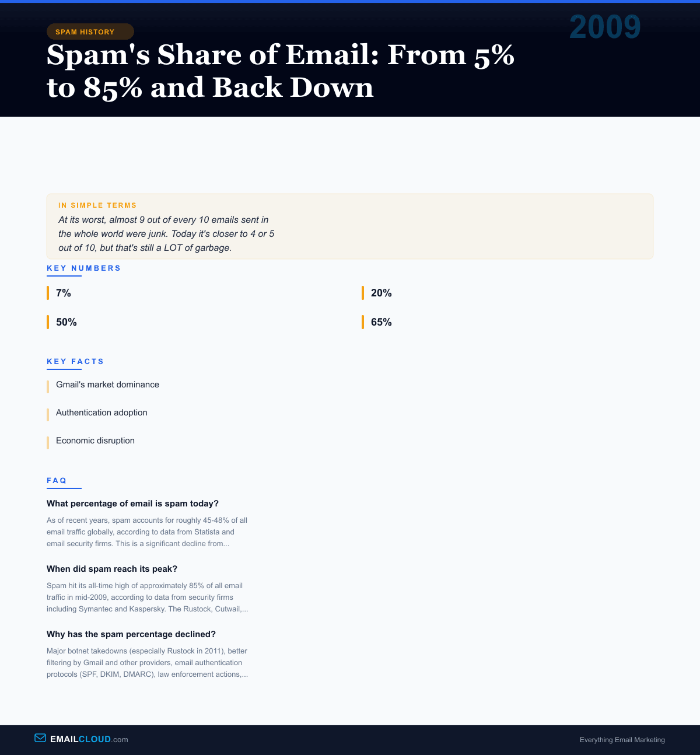
Task: Click the 65% key number
Action: click(x=381, y=322)
